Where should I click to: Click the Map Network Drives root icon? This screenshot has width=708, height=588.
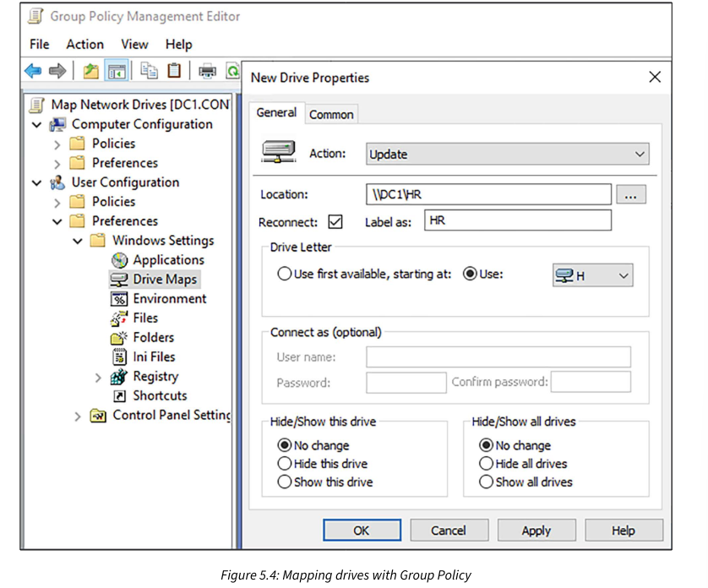click(x=36, y=105)
